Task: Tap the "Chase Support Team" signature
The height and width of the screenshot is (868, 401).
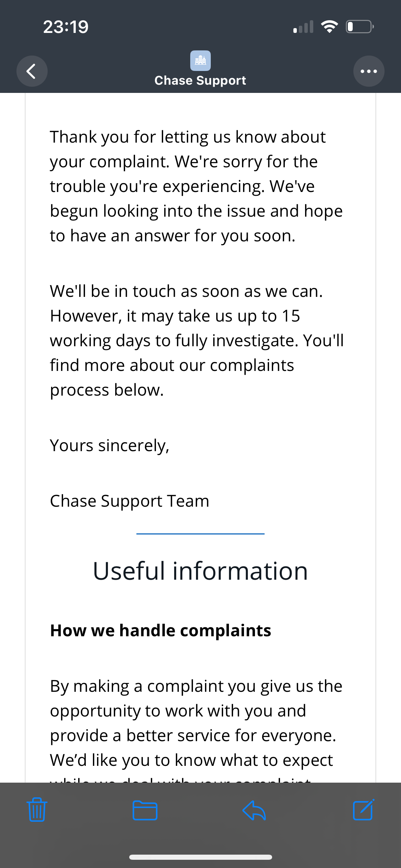Action: pos(130,501)
